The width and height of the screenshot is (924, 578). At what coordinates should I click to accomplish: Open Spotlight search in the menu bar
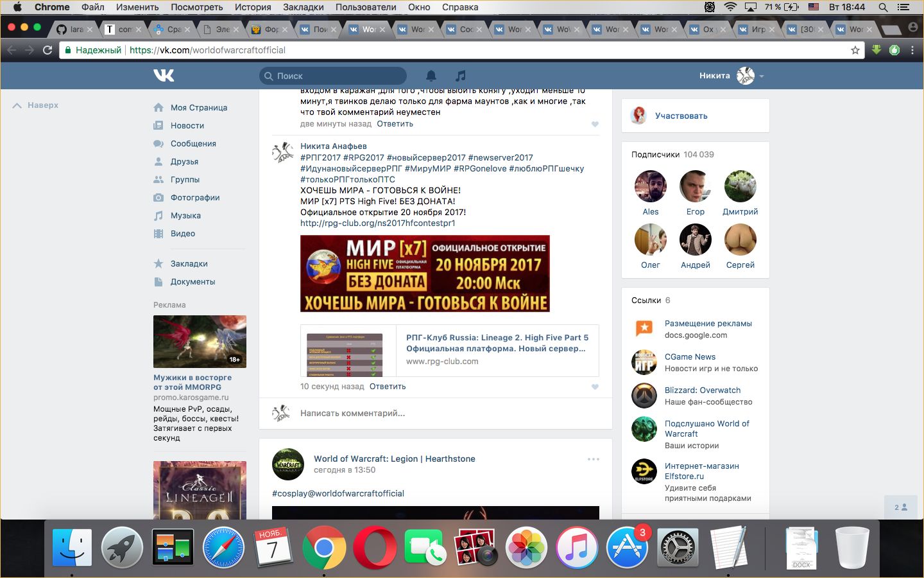(883, 7)
